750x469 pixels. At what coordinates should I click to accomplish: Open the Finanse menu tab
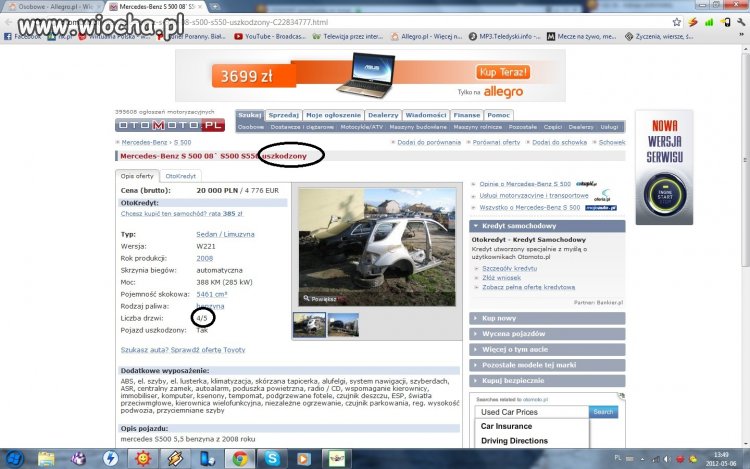466,115
